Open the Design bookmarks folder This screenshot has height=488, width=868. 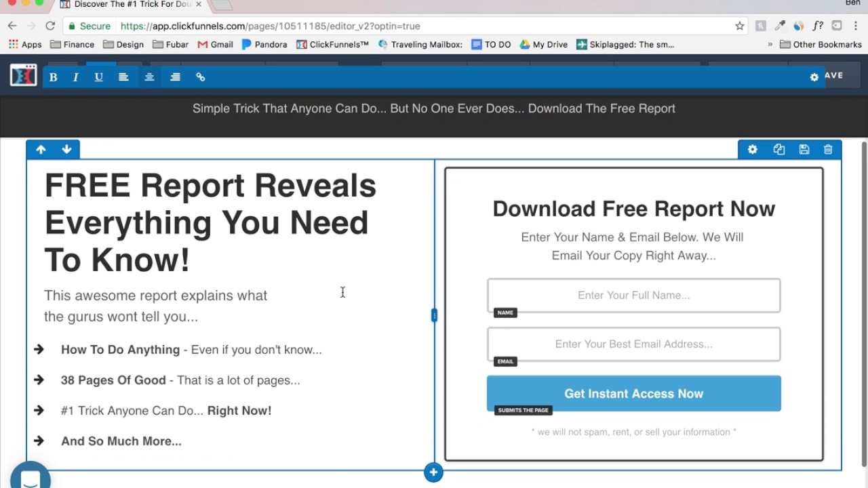pyautogui.click(x=123, y=45)
